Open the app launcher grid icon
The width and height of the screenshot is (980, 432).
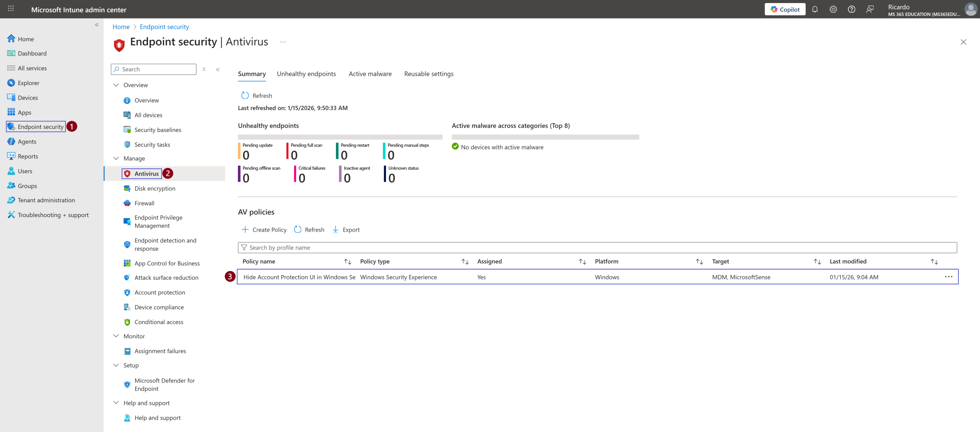11,9
